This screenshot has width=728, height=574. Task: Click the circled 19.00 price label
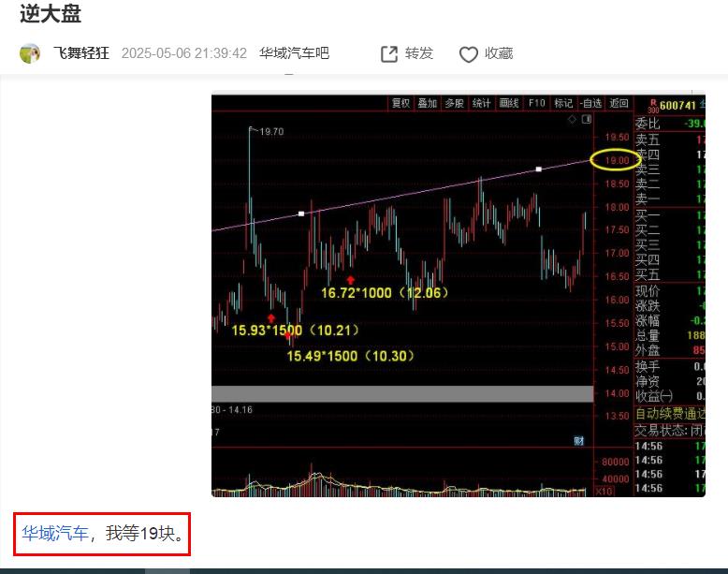pyautogui.click(x=616, y=160)
